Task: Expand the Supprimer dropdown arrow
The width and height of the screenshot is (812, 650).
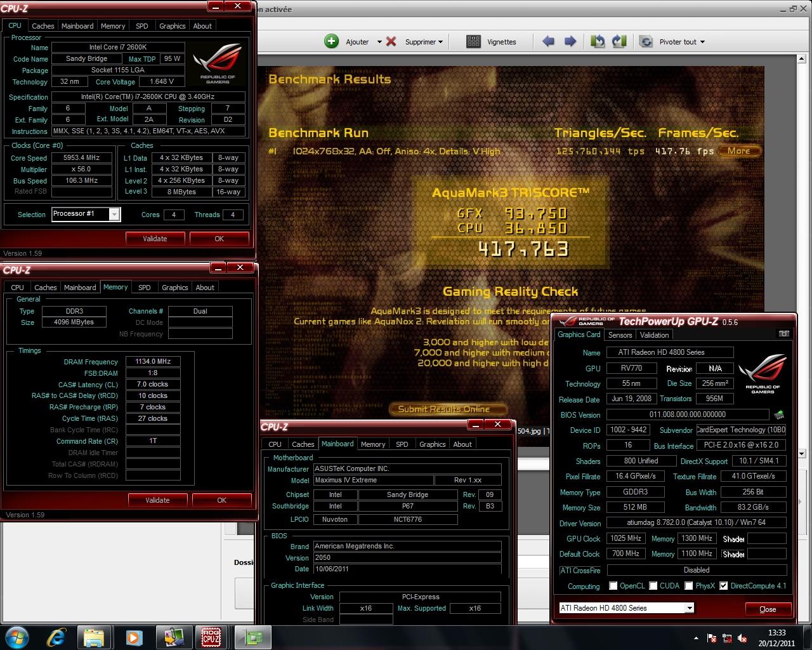Action: point(440,42)
